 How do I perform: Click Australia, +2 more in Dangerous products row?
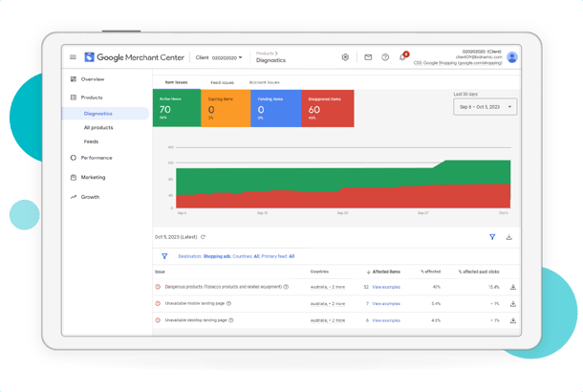tap(328, 287)
